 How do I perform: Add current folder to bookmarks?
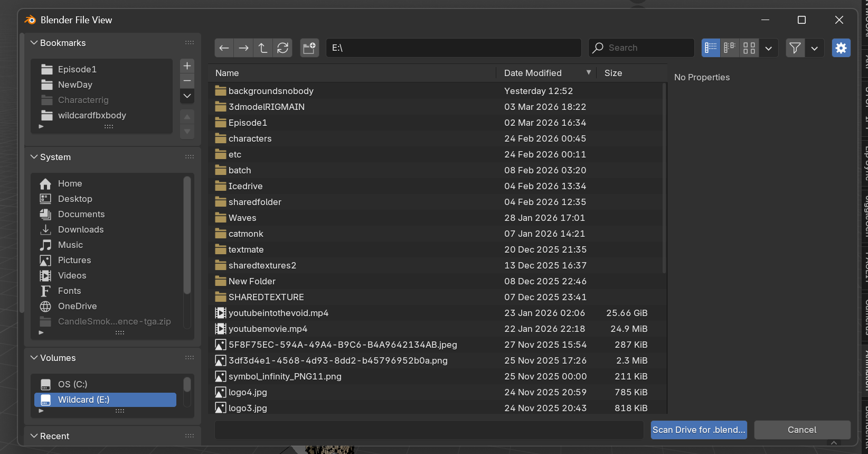tap(187, 66)
